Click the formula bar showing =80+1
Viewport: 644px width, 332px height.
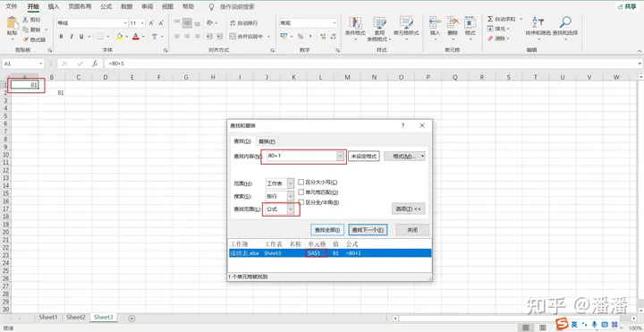(369, 64)
